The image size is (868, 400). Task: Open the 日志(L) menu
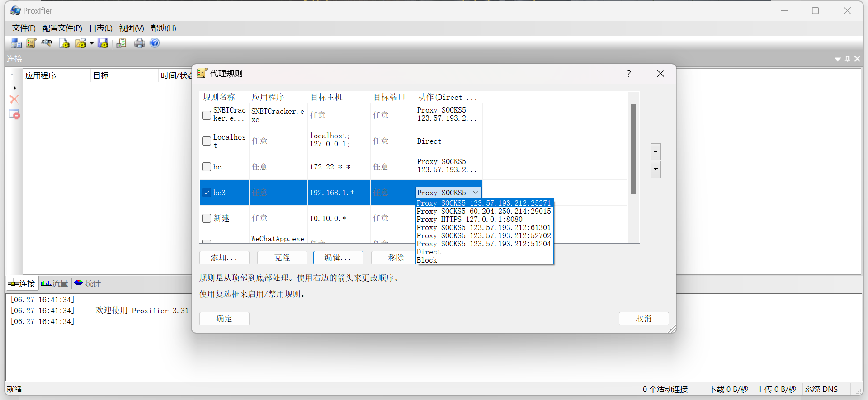[x=101, y=28]
